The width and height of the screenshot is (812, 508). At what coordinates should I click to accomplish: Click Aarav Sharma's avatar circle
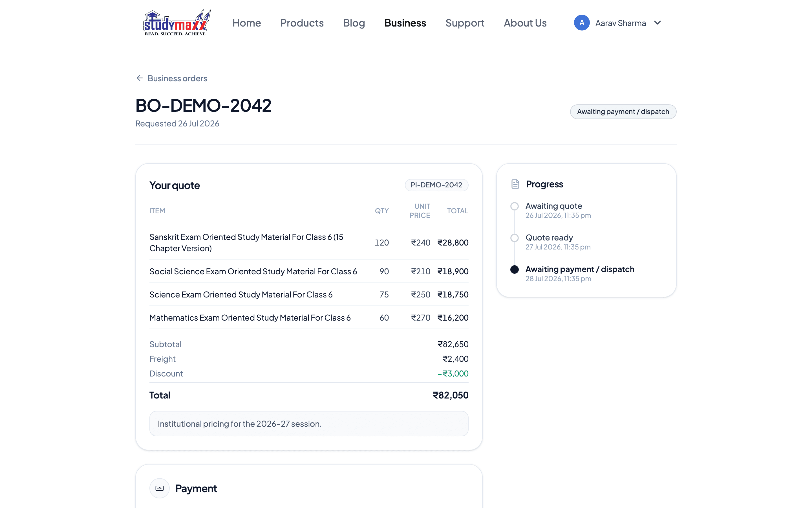pos(581,23)
